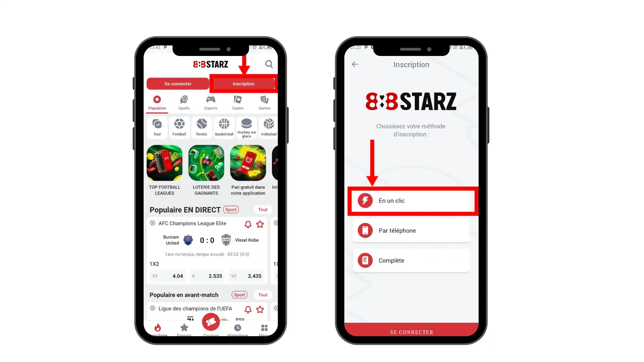This screenshot has height=362, width=644.
Task: Click the En un clic registration option
Action: coord(411,201)
